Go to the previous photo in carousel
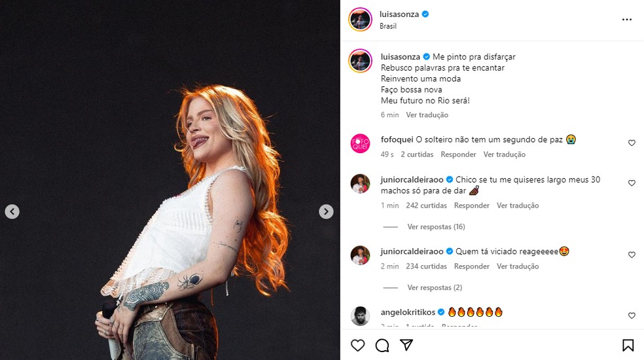The height and width of the screenshot is (360, 644). (x=12, y=211)
